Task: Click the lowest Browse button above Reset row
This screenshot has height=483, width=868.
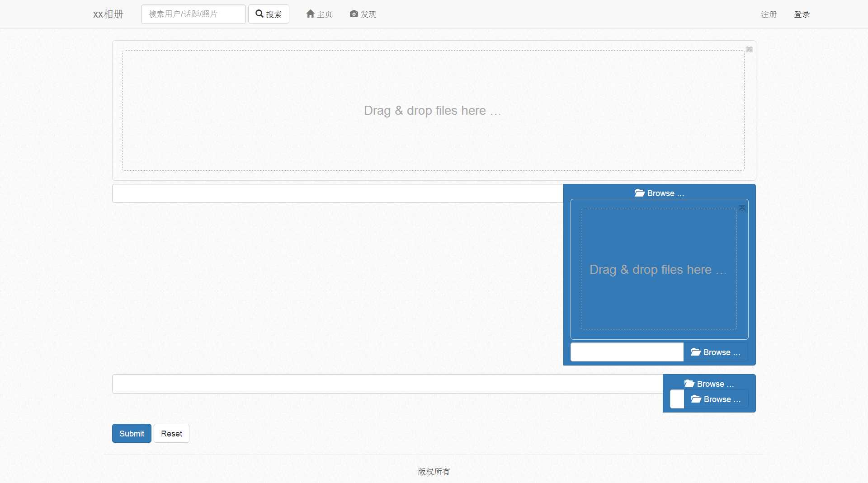Action: click(716, 399)
